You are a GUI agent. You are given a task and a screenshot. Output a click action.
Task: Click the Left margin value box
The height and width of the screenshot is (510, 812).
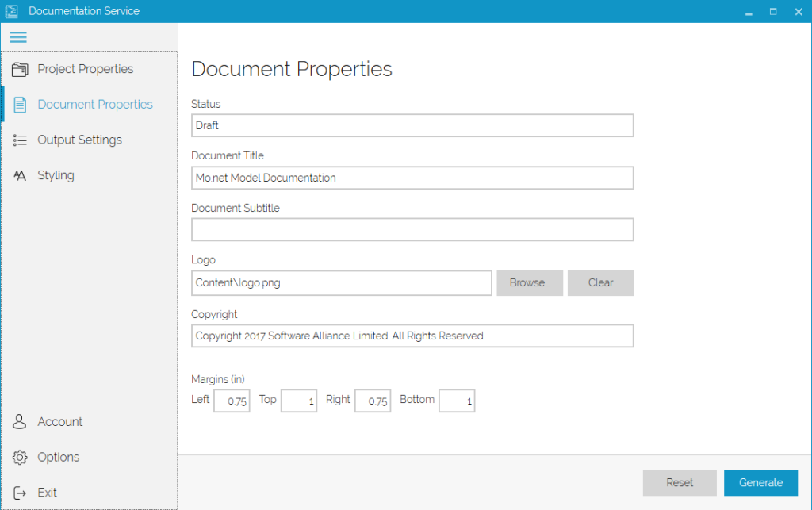pyautogui.click(x=232, y=401)
